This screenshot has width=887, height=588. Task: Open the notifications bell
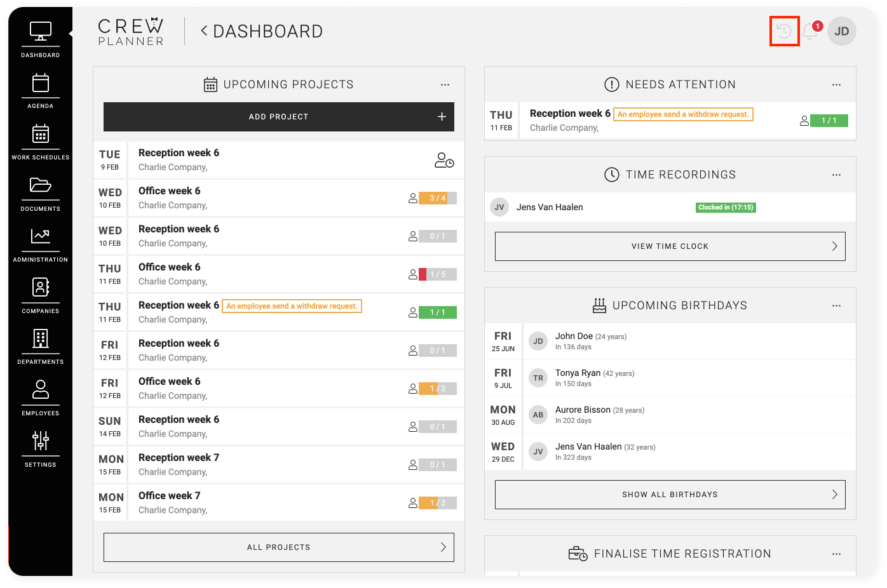tap(809, 31)
